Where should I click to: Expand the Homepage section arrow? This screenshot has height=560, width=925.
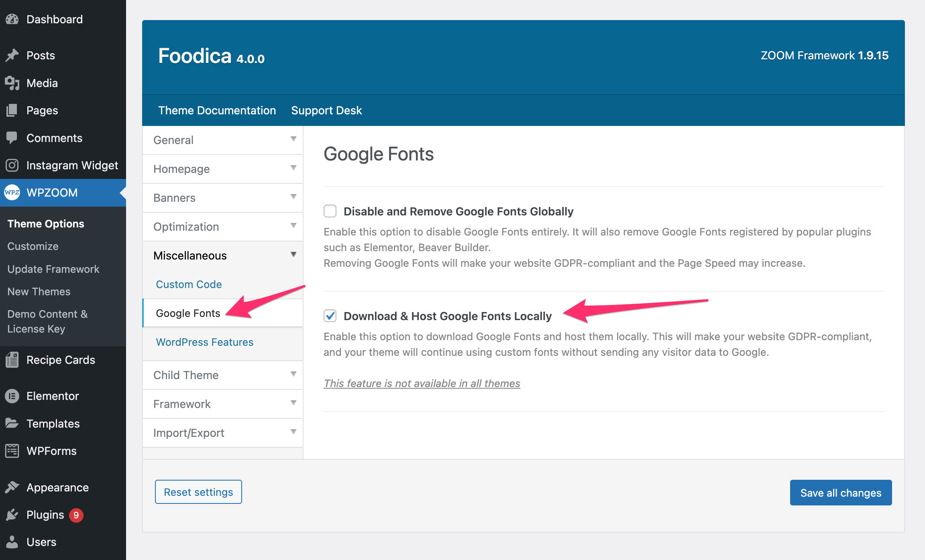point(293,168)
